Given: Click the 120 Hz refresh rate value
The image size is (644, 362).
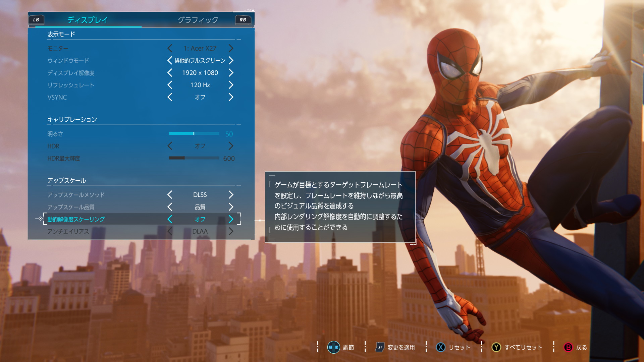Looking at the screenshot, I should [200, 85].
